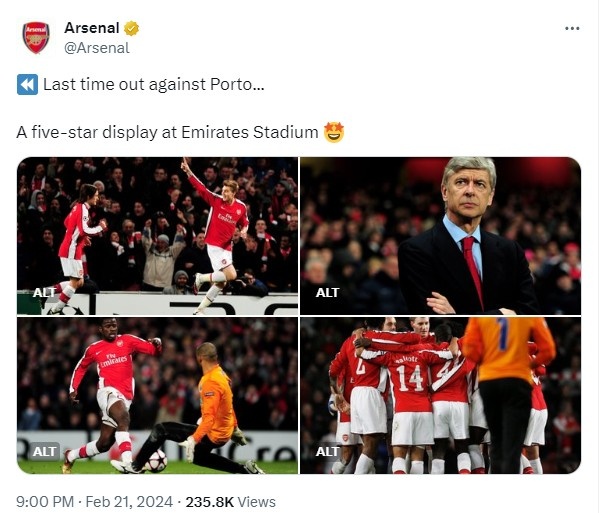Show ALT text for the team huddle photo
Screen dimensions: 602x513
coord(327,452)
